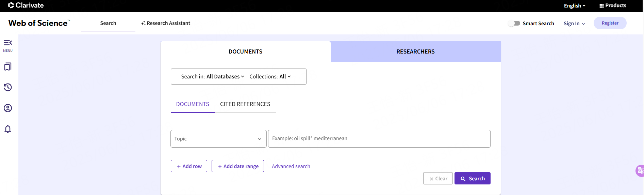Open the Topic field selector dropdown
This screenshot has width=644, height=195.
[x=218, y=139]
